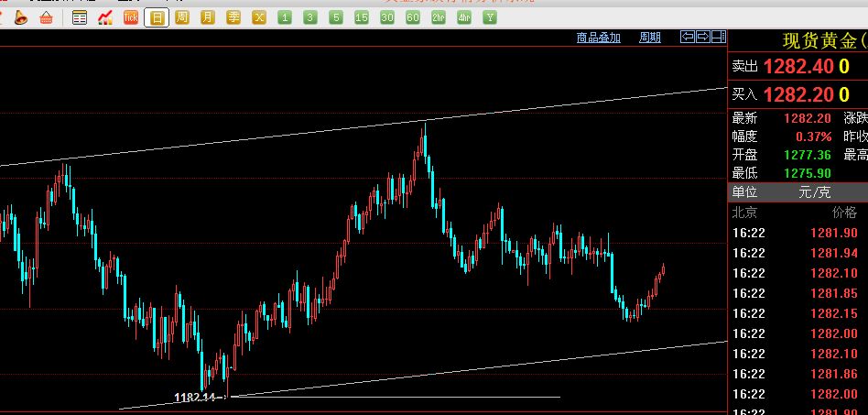This screenshot has width=868, height=415.
Task: Select the 幅度 value 0.37%
Action: (x=814, y=137)
